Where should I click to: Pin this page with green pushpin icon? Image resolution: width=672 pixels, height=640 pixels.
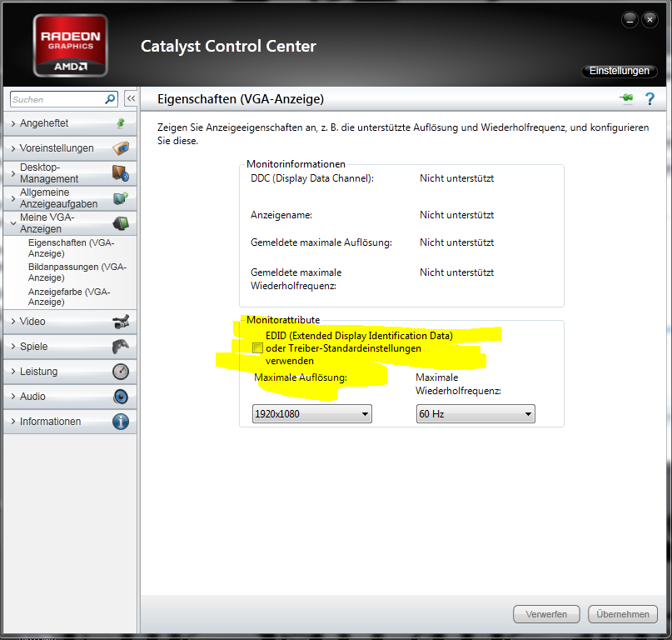point(626,98)
